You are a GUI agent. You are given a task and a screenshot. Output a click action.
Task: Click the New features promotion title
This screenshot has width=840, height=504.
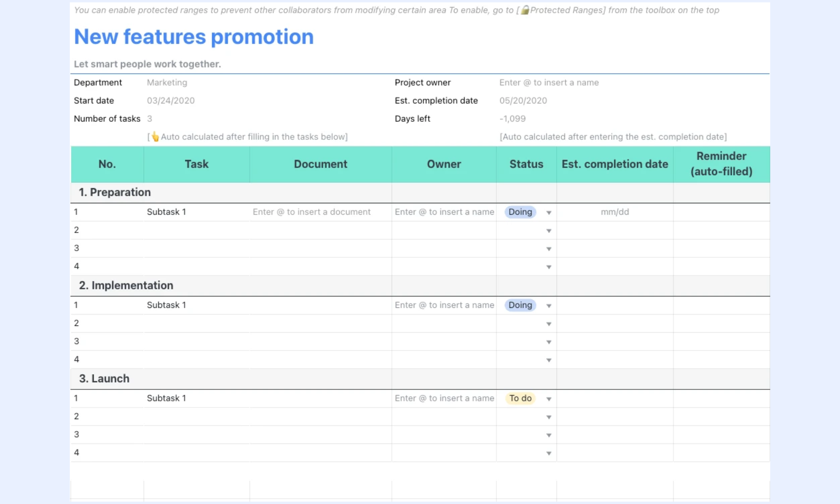tap(194, 37)
